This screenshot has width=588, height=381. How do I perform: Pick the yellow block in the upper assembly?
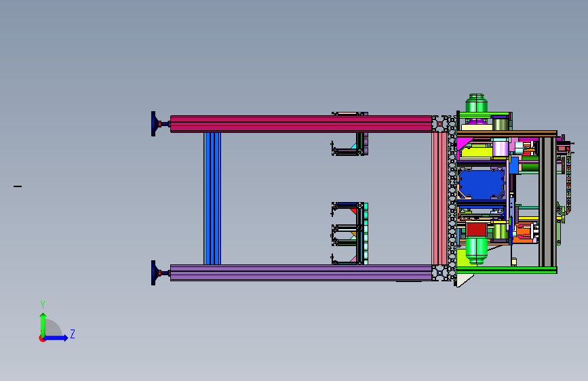pos(476,153)
